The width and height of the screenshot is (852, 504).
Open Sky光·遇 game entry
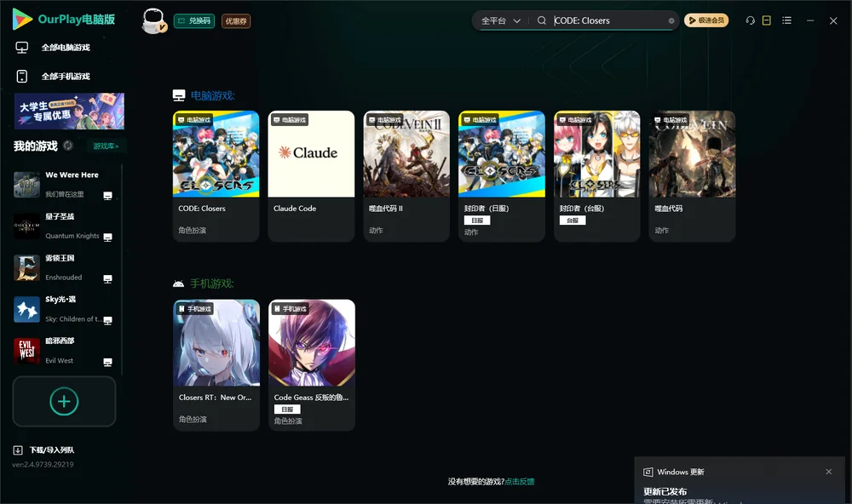pos(64,309)
